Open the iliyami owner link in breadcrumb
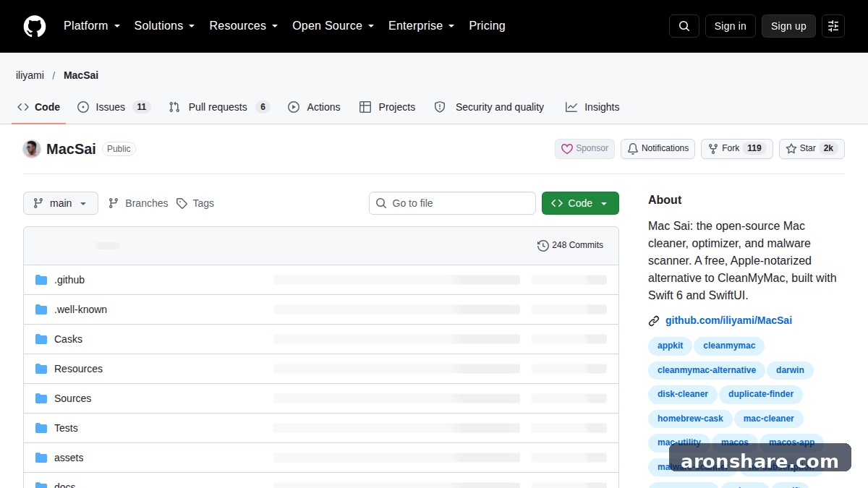Screen dimensions: 868x488 tap(30, 75)
